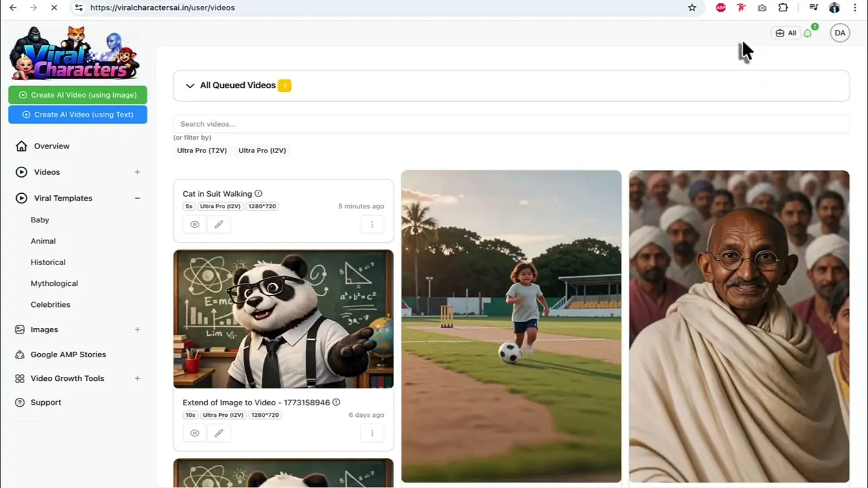This screenshot has height=488, width=868.
Task: Click the Images sidebar icon
Action: 20,329
